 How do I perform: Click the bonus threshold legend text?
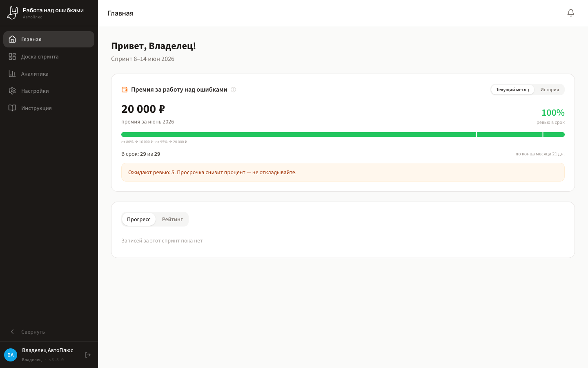click(x=154, y=142)
